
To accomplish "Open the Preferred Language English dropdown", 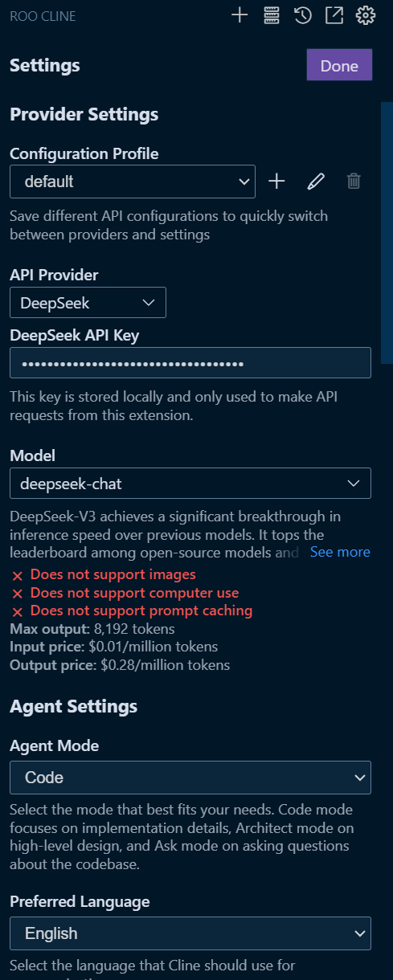I will 190,933.
